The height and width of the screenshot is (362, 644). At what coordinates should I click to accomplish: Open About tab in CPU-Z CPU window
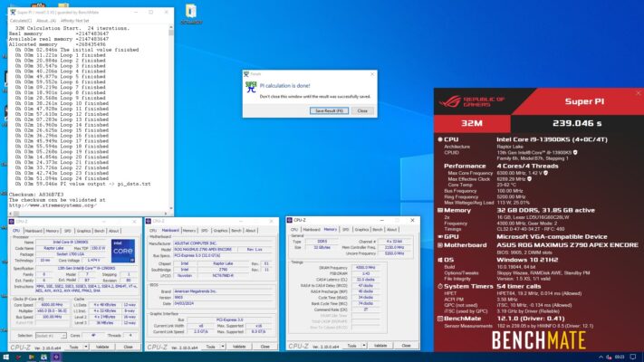114,231
